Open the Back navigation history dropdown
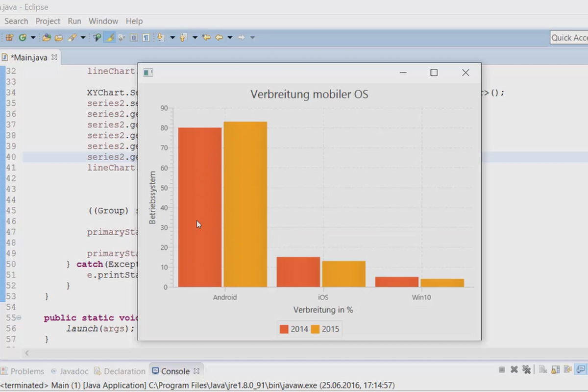This screenshot has height=392, width=588. tap(230, 38)
